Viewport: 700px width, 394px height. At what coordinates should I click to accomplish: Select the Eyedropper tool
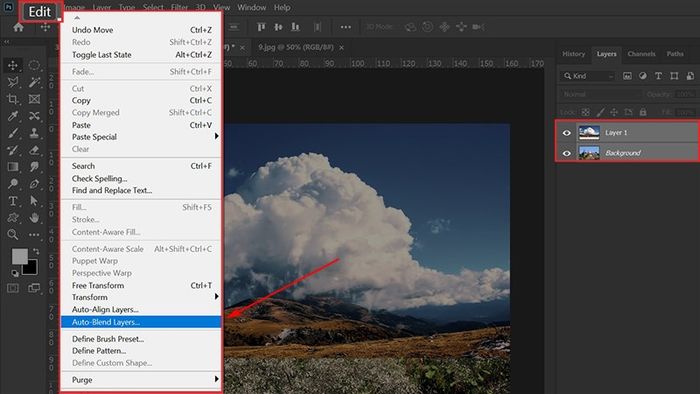tap(12, 116)
